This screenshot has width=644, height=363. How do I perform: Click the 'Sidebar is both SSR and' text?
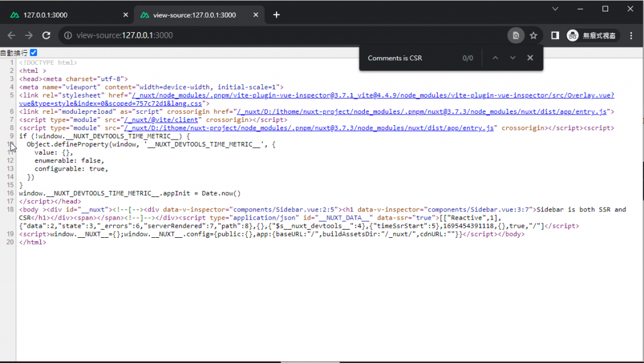point(581,209)
